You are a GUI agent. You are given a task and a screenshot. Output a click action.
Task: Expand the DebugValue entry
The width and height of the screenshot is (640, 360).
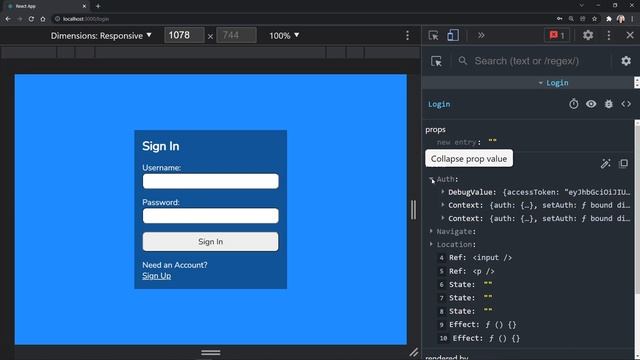[x=442, y=192]
